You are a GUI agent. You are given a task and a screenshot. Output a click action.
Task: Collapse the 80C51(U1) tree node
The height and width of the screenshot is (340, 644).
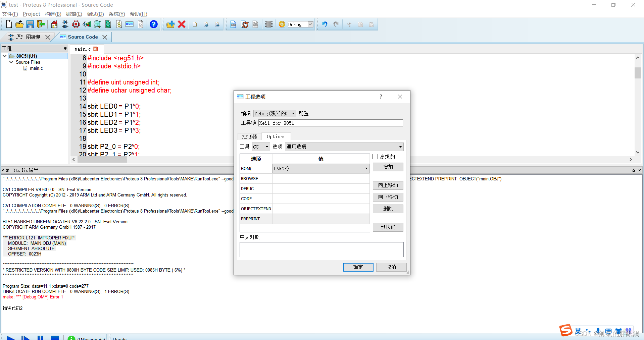pyautogui.click(x=4, y=56)
